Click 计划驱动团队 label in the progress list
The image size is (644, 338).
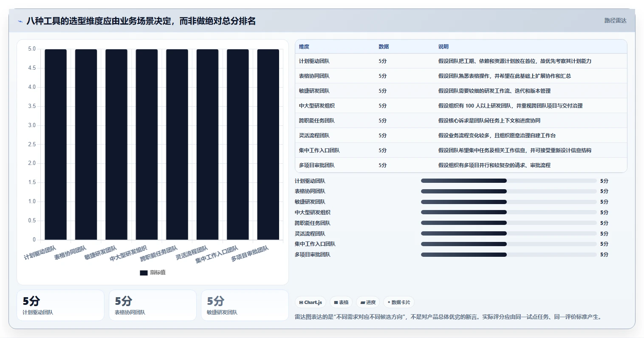click(x=310, y=181)
